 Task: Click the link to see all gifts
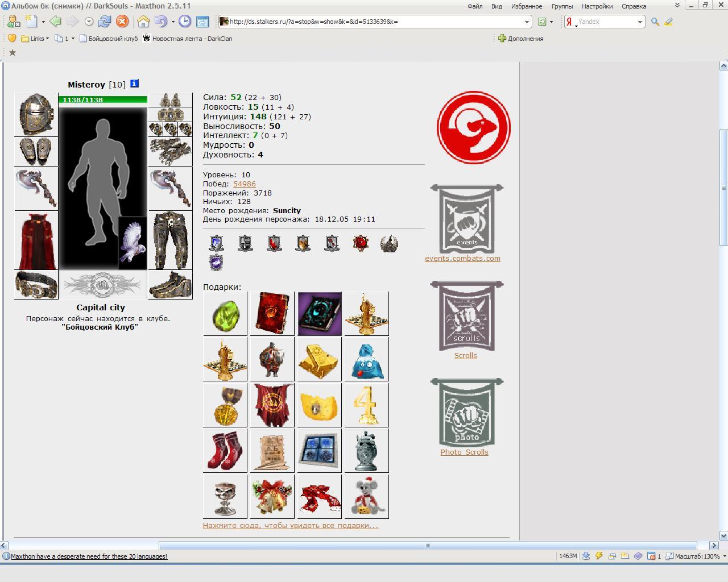coord(291,525)
